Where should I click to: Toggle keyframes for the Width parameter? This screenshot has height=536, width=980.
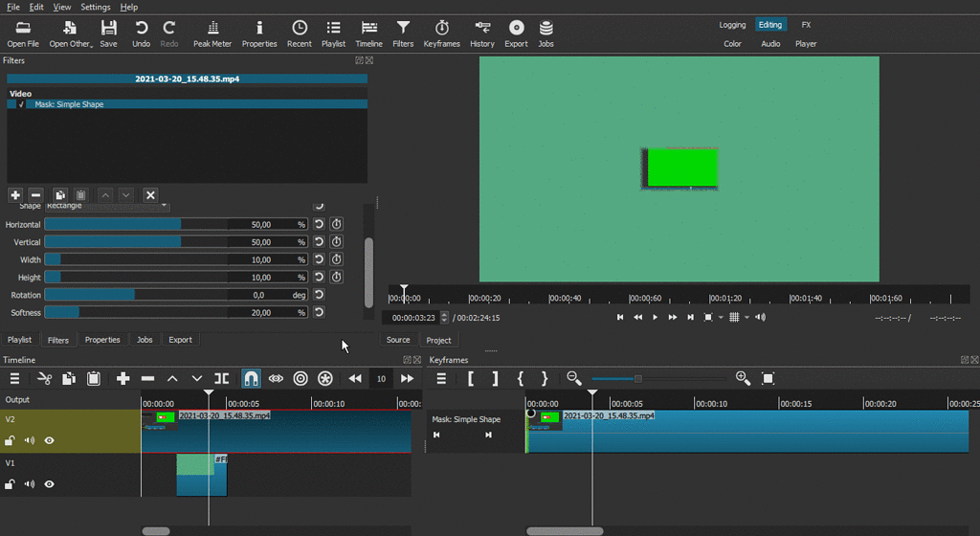pos(336,259)
